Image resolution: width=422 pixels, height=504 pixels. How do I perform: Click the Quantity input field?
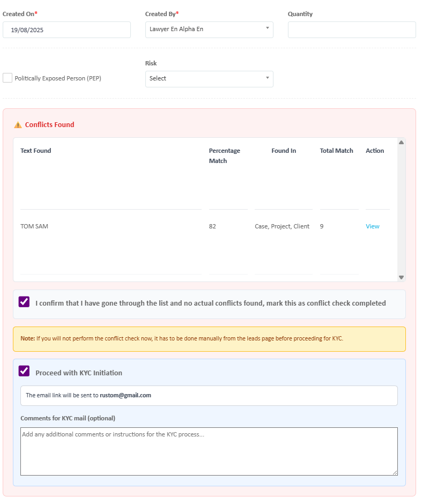pyautogui.click(x=352, y=30)
